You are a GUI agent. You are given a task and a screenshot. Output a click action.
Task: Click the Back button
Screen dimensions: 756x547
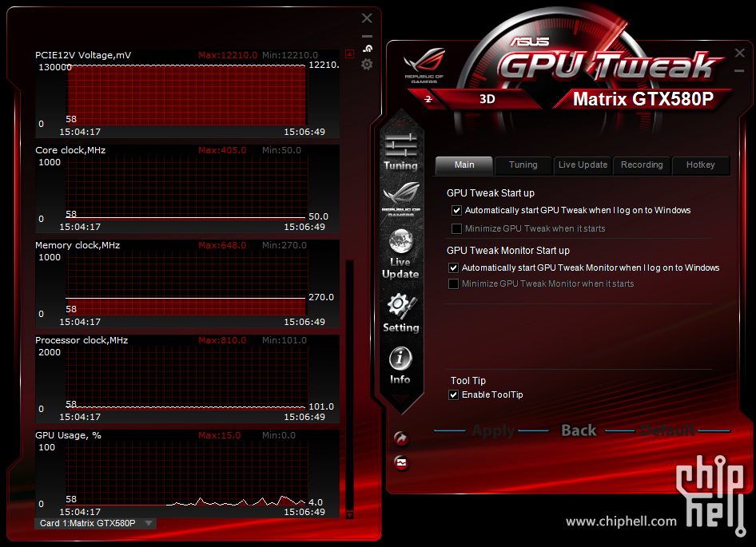click(579, 430)
